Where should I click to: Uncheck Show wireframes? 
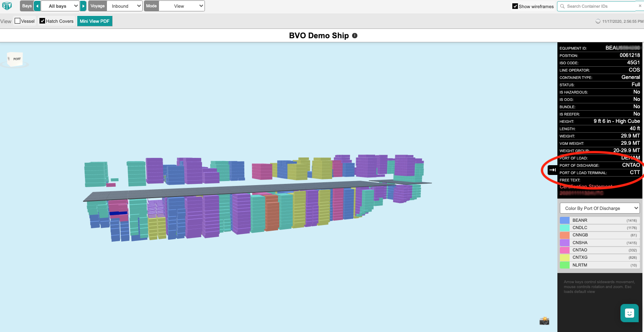[515, 7]
